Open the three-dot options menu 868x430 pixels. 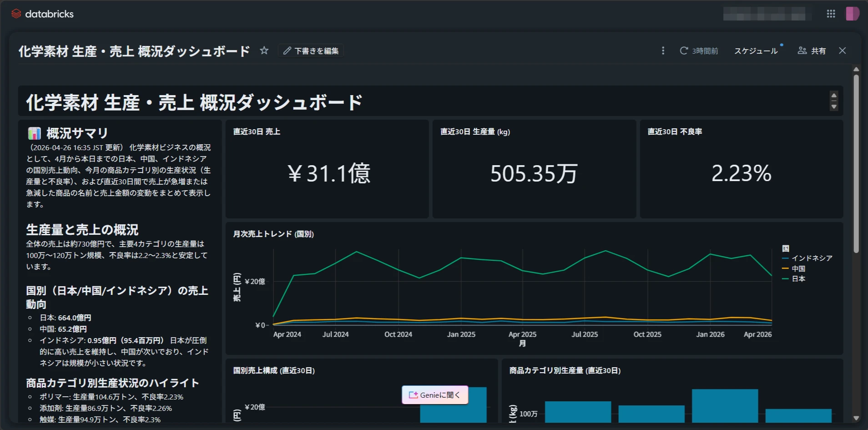663,51
